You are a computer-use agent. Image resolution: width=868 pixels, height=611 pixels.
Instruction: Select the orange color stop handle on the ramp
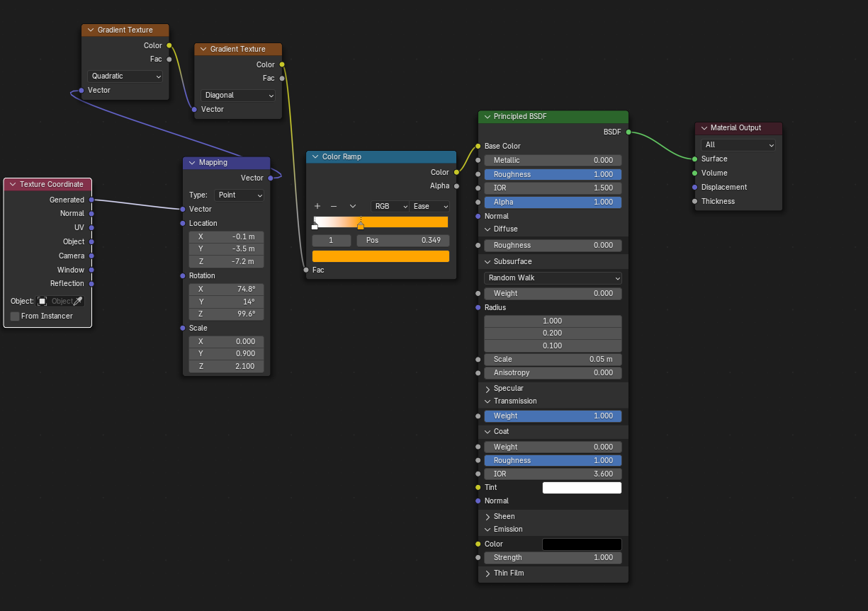(361, 225)
